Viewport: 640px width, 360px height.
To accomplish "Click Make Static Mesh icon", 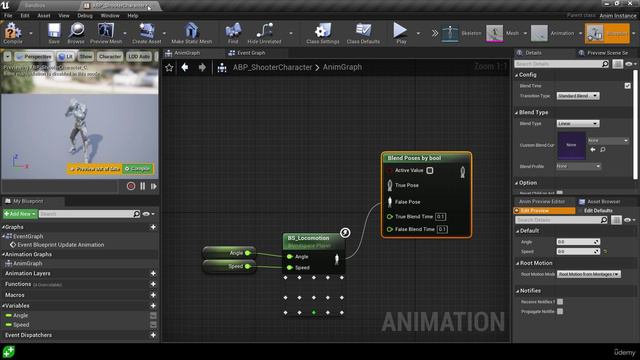I will 191,32.
